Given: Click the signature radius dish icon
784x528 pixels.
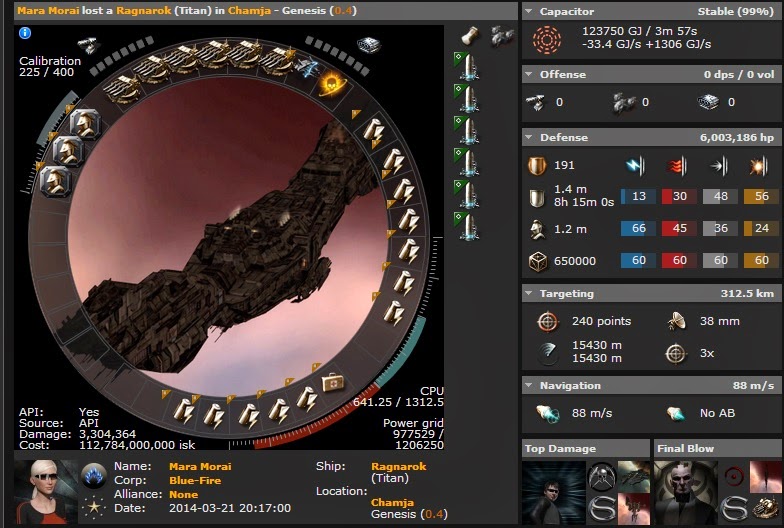Looking at the screenshot, I should tap(676, 322).
